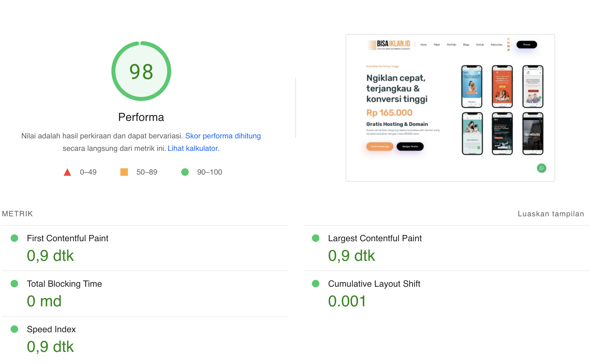The width and height of the screenshot is (592, 364).
Task: Click green status dot beside Cumulative Layout Shift
Action: [316, 284]
